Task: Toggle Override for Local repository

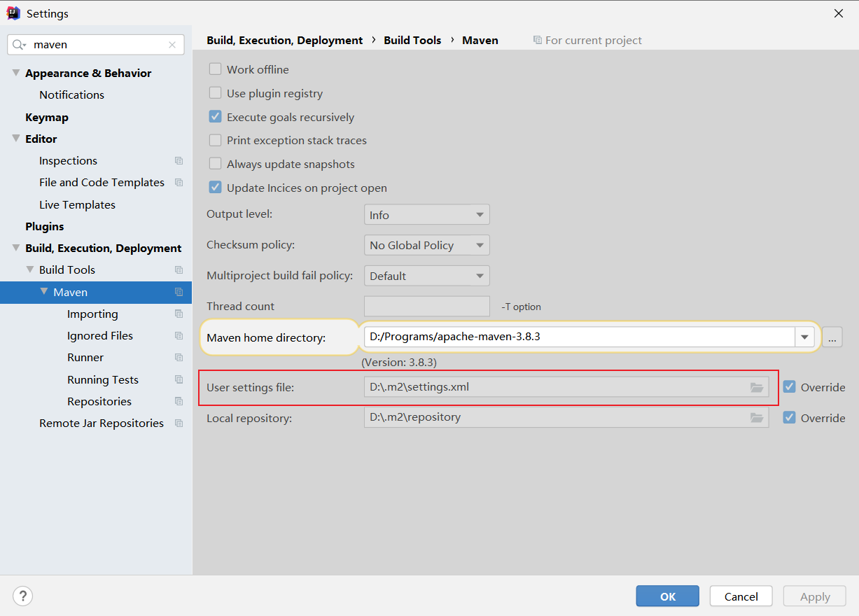Action: coord(790,417)
